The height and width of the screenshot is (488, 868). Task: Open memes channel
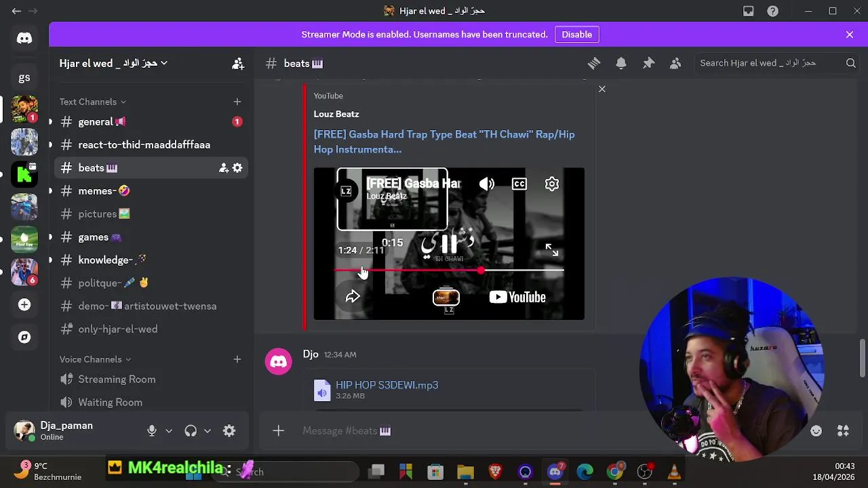tap(151, 191)
